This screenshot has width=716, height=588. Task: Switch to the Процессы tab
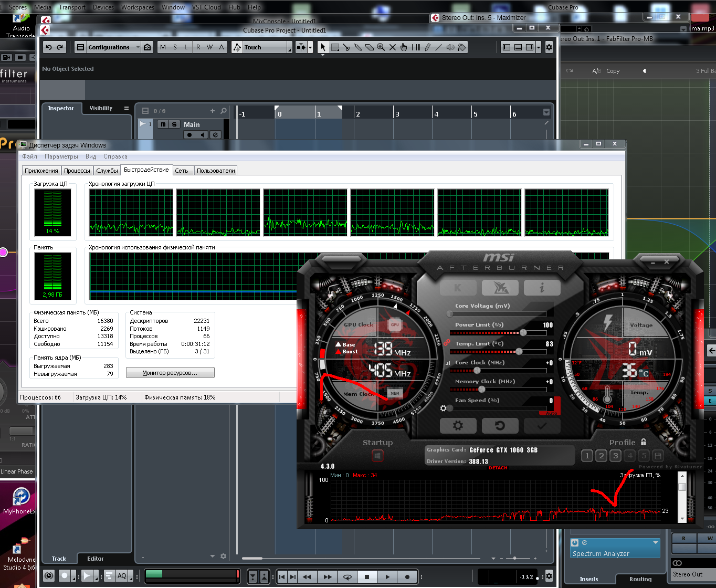tap(77, 171)
